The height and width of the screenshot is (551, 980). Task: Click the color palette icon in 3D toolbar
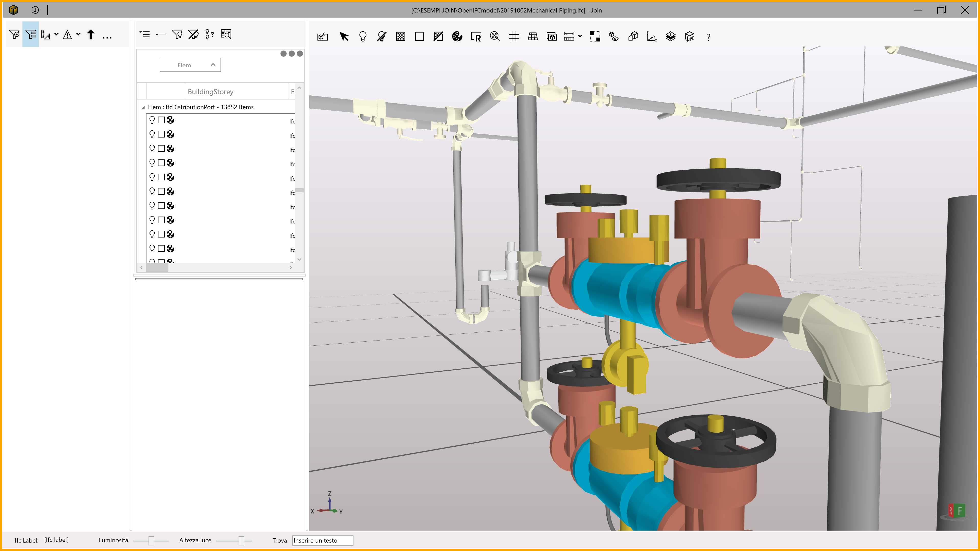click(x=457, y=36)
